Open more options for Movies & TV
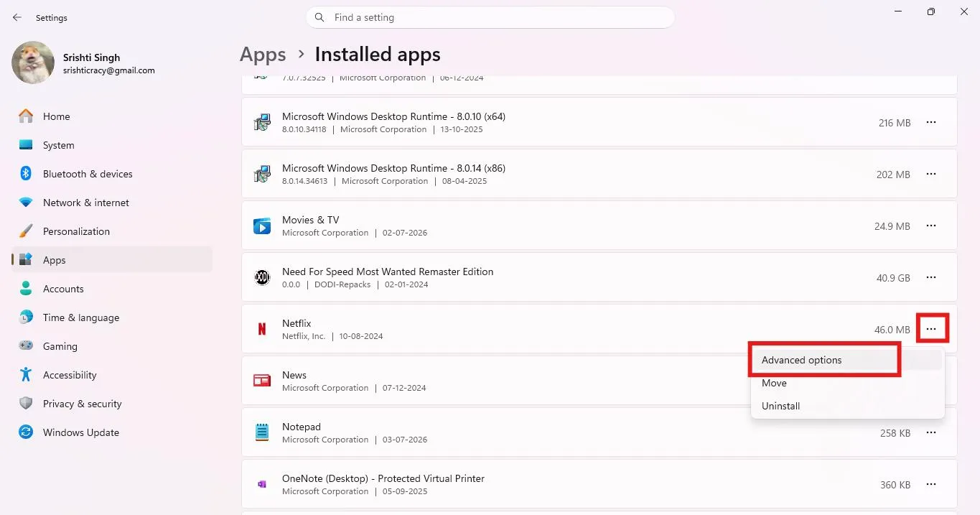 pos(931,226)
